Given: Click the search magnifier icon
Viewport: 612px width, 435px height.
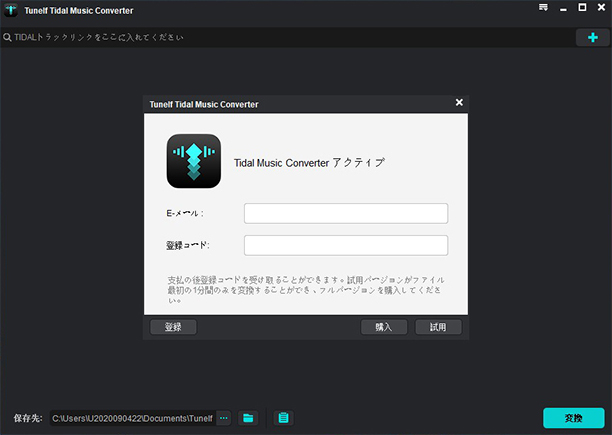Looking at the screenshot, I should pos(7,37).
